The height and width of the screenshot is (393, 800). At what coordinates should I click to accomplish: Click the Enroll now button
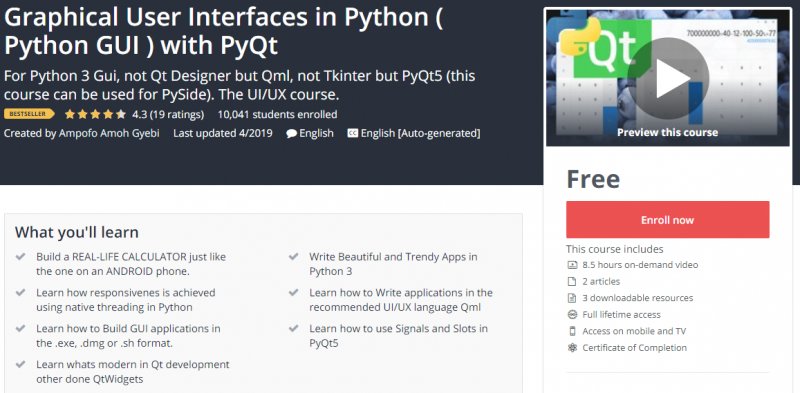click(667, 219)
